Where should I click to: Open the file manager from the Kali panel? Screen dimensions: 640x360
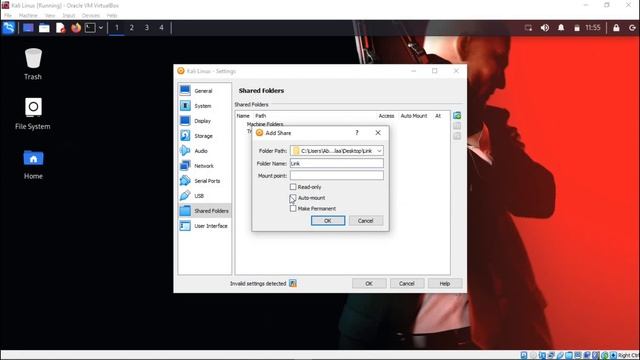coord(44,28)
